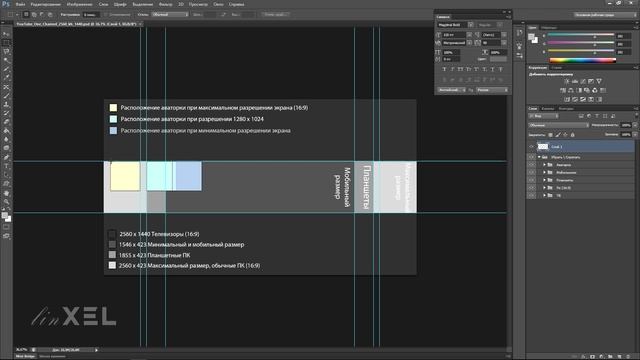
Task: Select the Quick Selection tool
Action: tap(6, 60)
